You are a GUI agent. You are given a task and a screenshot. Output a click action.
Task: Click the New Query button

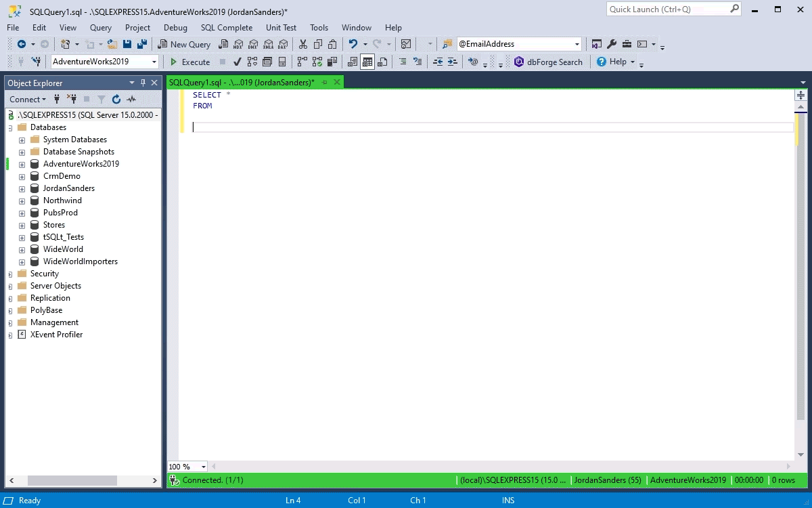pyautogui.click(x=184, y=44)
